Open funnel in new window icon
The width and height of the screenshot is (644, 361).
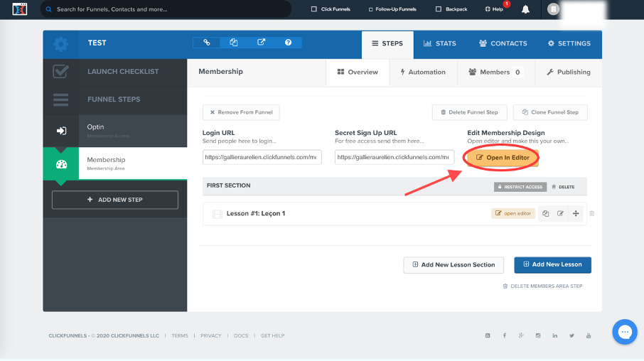pos(261,43)
